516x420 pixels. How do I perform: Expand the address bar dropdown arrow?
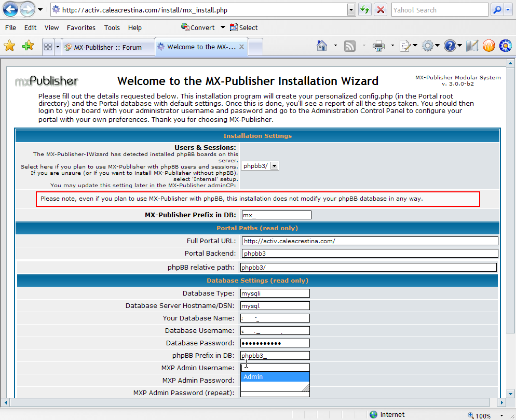coord(351,10)
